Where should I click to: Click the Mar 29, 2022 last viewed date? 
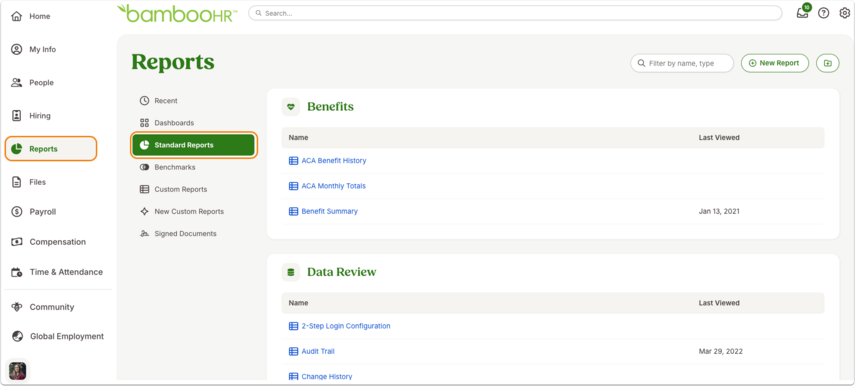tap(720, 352)
